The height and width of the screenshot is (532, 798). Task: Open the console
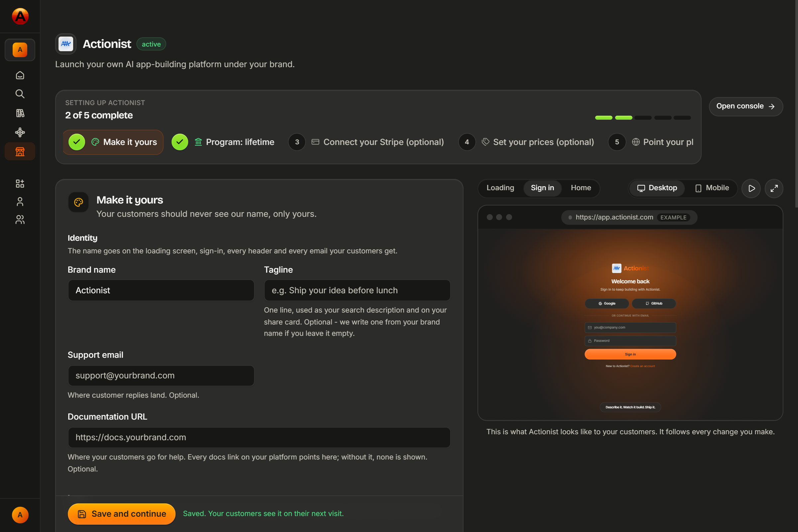point(745,106)
